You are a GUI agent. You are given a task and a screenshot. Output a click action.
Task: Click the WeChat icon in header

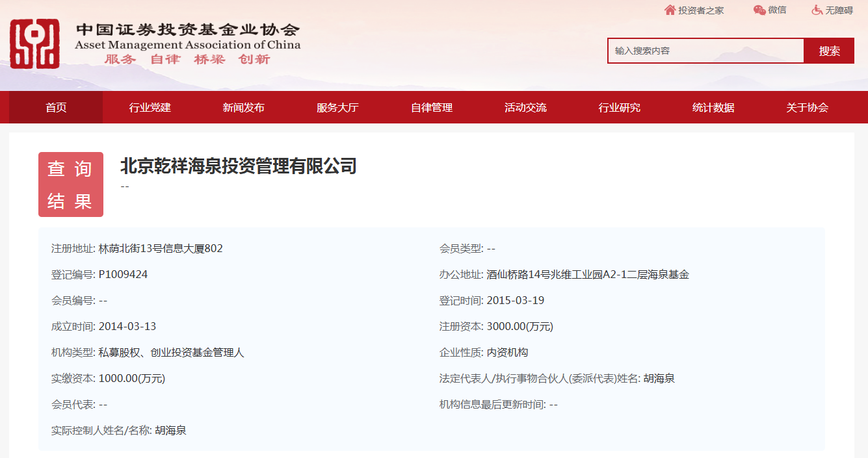click(x=759, y=10)
